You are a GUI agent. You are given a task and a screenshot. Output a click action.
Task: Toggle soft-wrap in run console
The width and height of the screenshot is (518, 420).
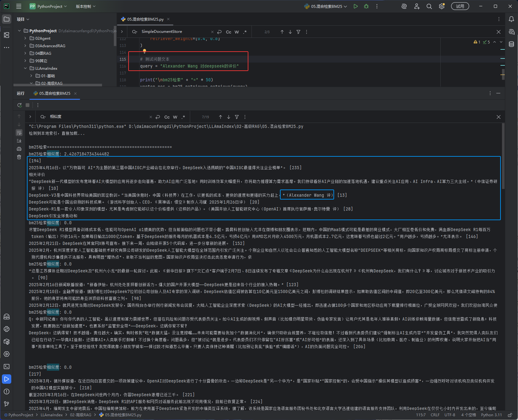point(19,133)
